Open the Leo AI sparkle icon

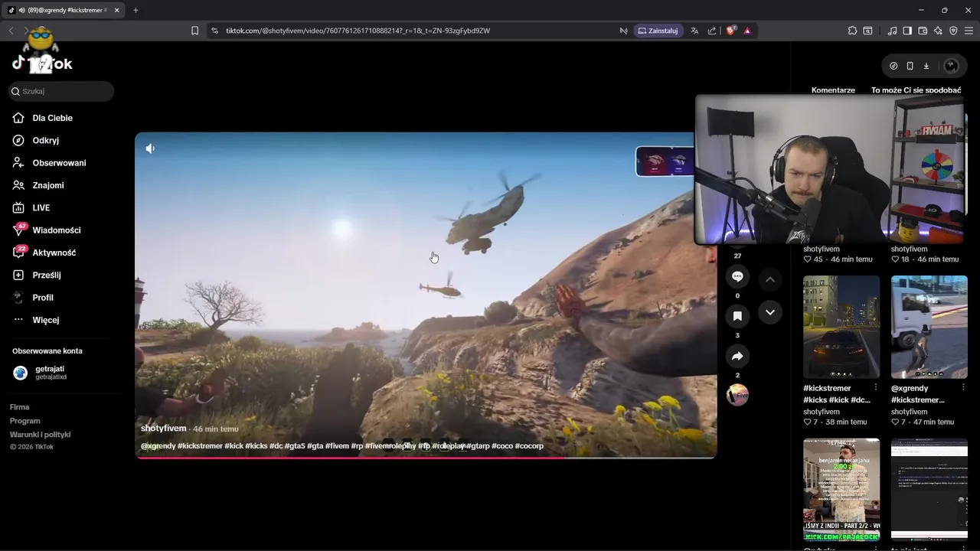(938, 31)
